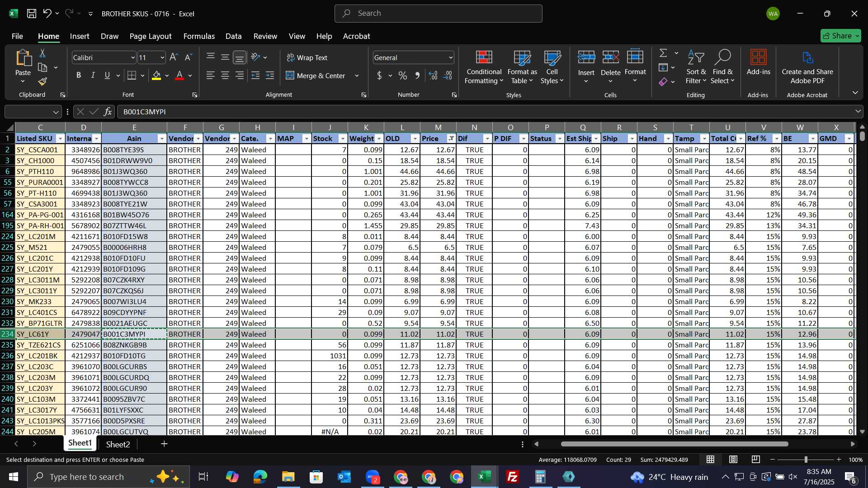The image size is (868, 488).
Task: Open the Insert ribbon tab
Action: [80, 36]
